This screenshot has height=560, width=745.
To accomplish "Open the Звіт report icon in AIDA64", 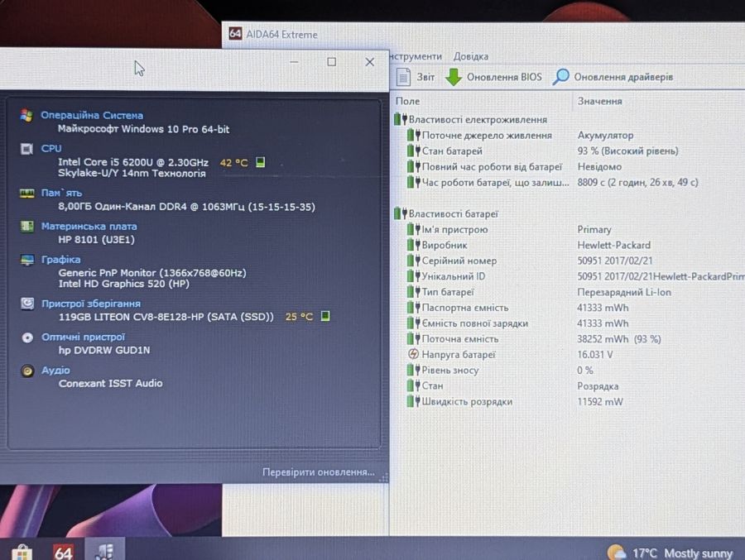I will click(403, 77).
